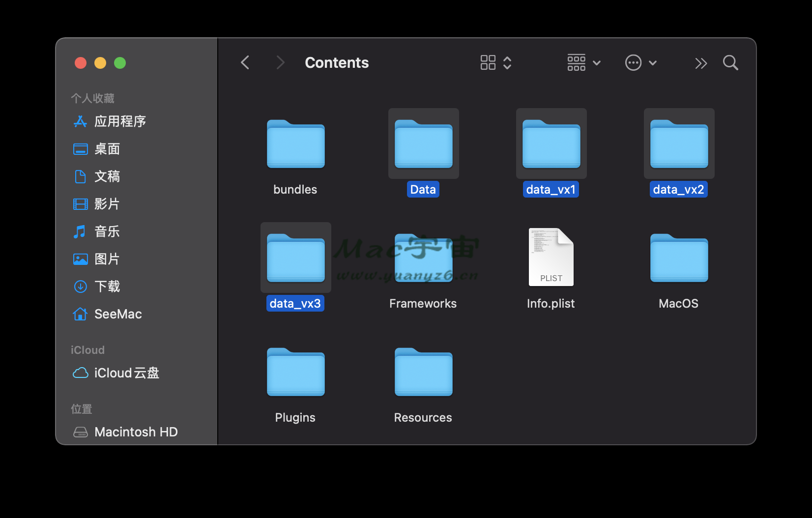Select the Resources folder icon
812x518 pixels.
[423, 372]
